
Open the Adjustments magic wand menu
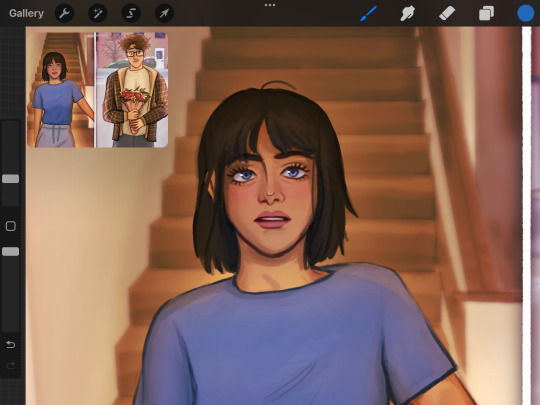(98, 13)
